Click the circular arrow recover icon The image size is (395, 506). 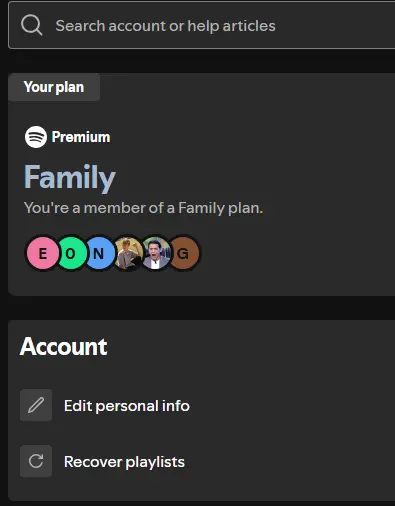pyautogui.click(x=36, y=461)
